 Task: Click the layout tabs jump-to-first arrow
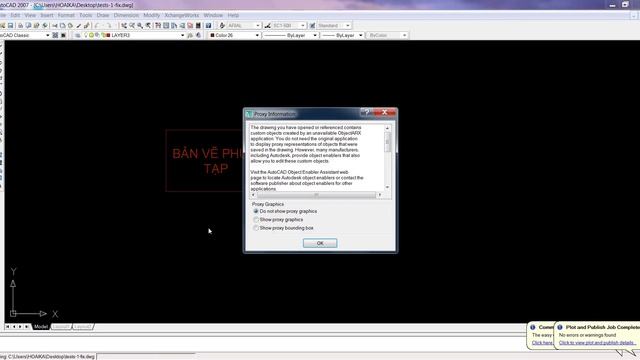click(x=7, y=327)
